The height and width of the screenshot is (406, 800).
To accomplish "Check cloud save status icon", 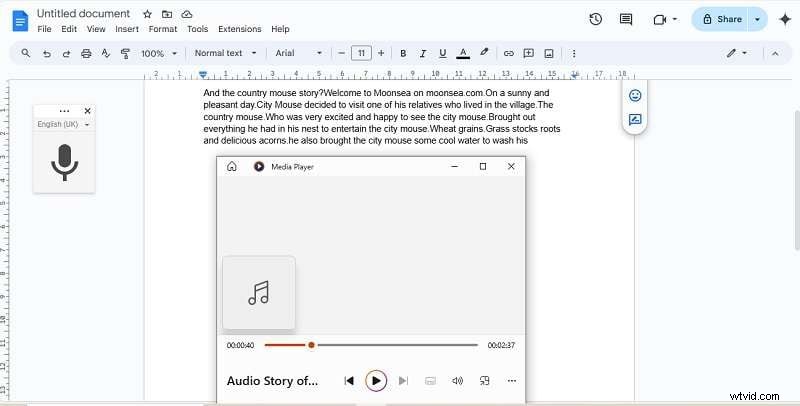I will click(187, 14).
